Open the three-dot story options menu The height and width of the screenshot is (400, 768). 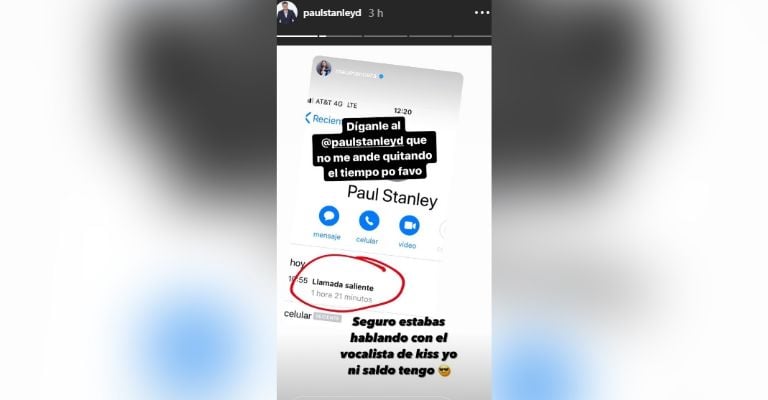click(x=482, y=13)
